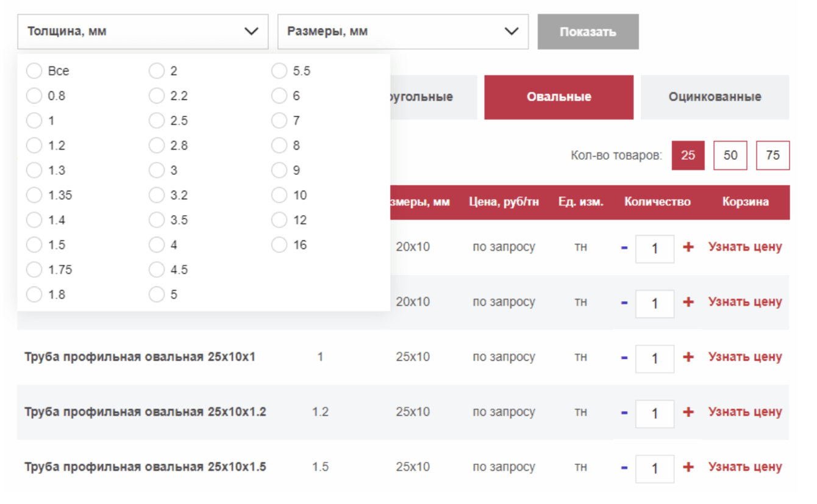Select the 'Все' thickness radio option
The height and width of the screenshot is (504, 817).
point(34,71)
